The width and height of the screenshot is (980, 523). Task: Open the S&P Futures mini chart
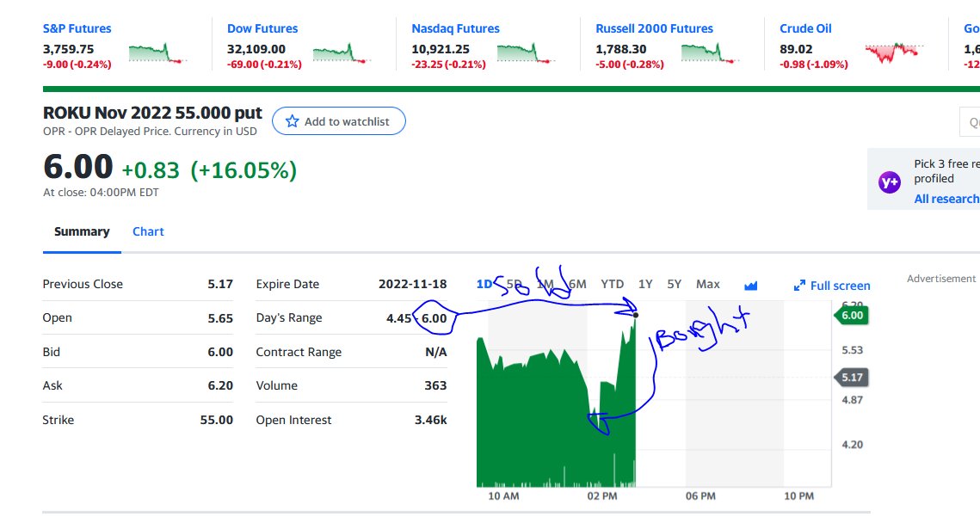[x=157, y=53]
